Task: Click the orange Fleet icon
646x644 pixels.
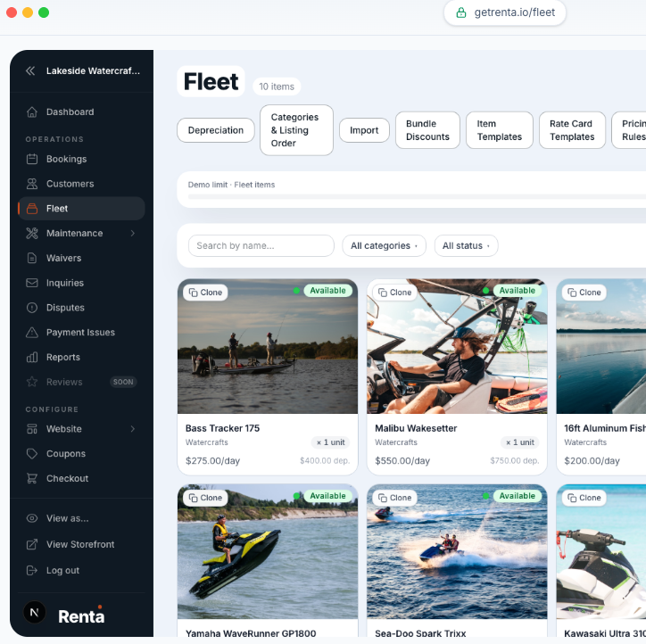Action: (32, 209)
